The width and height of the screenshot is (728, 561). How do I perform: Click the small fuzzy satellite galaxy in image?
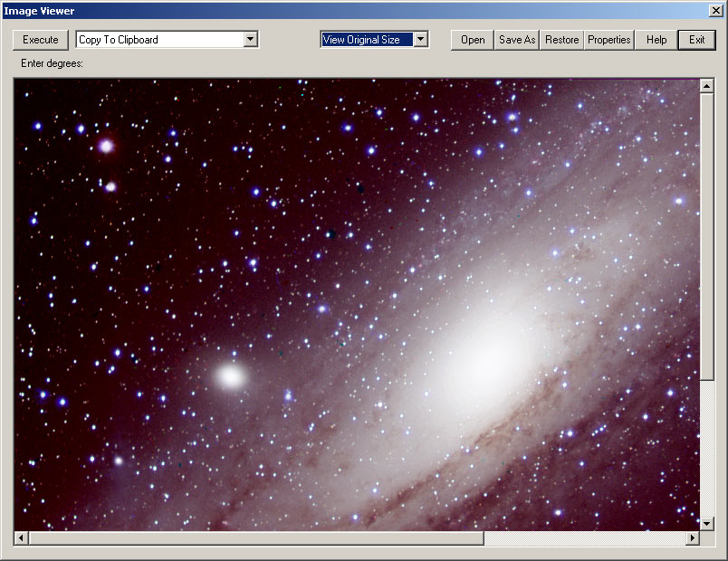(x=231, y=376)
